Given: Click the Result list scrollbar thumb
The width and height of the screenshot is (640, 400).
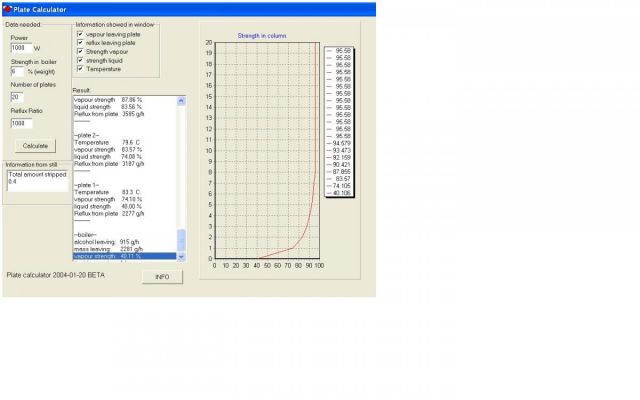Looking at the screenshot, I should tap(181, 240).
